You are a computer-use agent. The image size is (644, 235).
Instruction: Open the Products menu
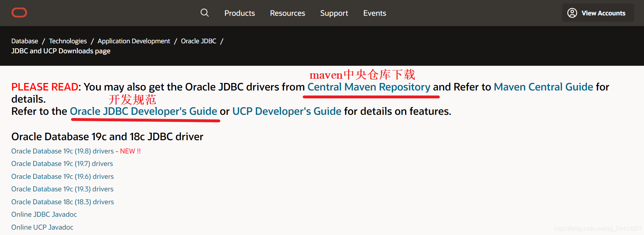coord(240,13)
